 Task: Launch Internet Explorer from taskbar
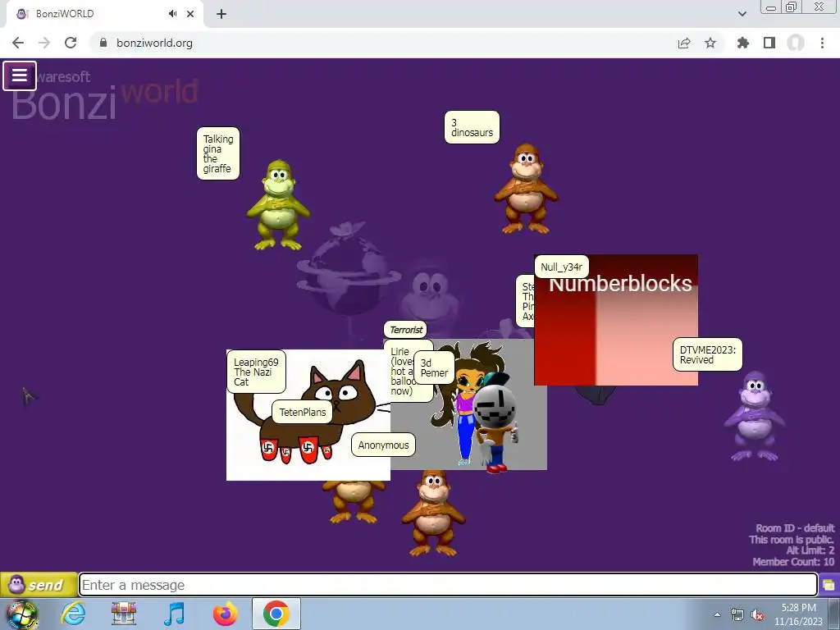pos(73,614)
